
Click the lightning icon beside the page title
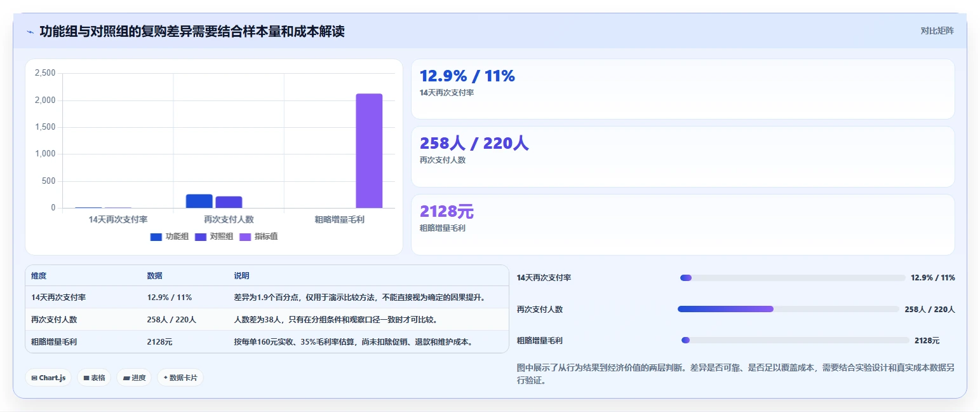point(30,32)
